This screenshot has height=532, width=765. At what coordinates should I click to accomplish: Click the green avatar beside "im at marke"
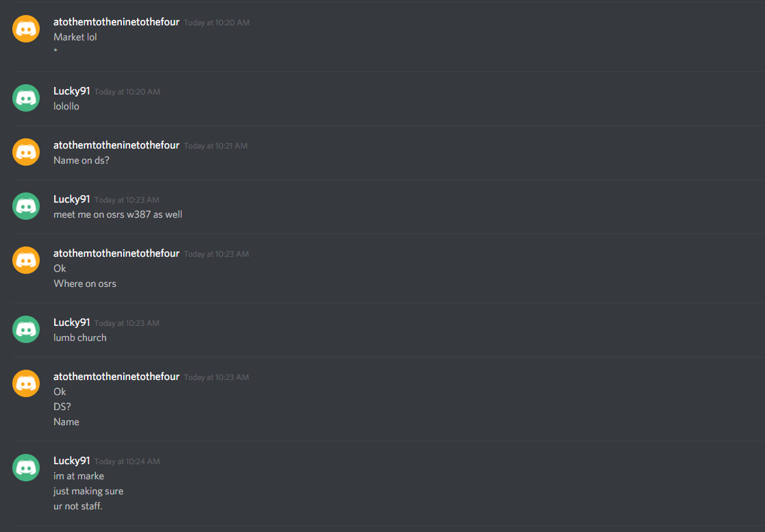(x=26, y=468)
